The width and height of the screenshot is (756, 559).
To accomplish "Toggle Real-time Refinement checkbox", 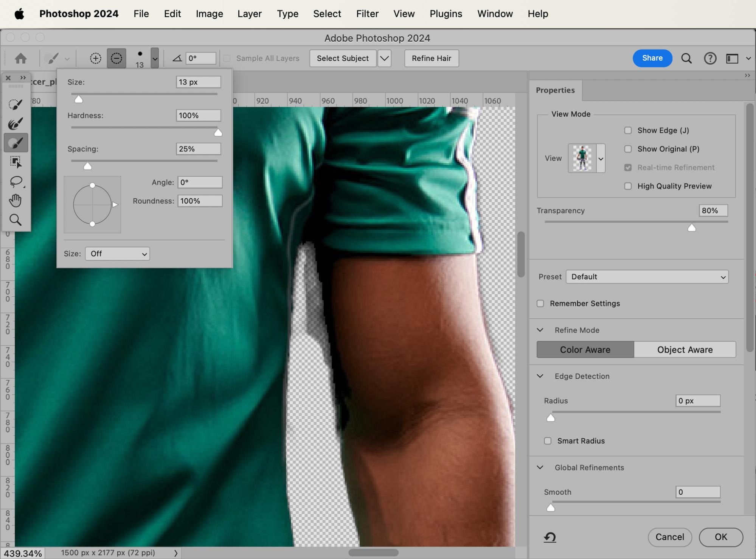I will click(628, 167).
